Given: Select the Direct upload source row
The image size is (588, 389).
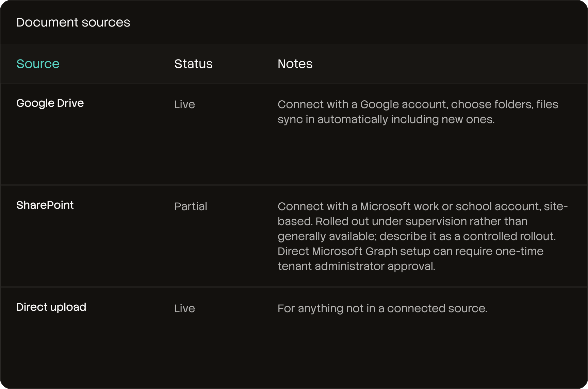Looking at the screenshot, I should pyautogui.click(x=294, y=338).
